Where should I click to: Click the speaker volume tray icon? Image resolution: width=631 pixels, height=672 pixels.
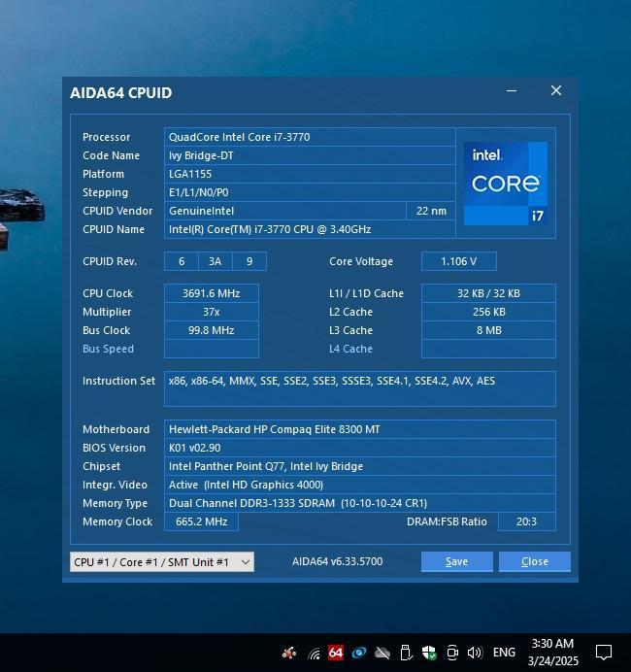coord(475,653)
